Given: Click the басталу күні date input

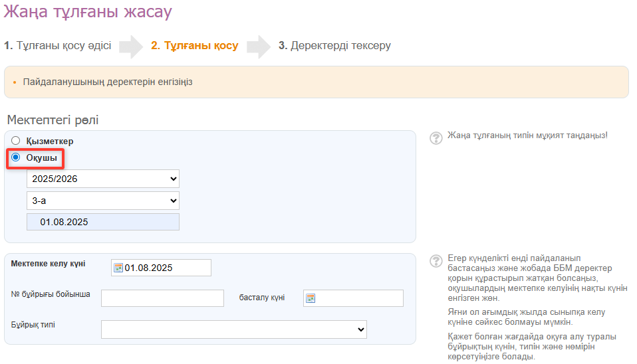Looking at the screenshot, I should (359, 298).
